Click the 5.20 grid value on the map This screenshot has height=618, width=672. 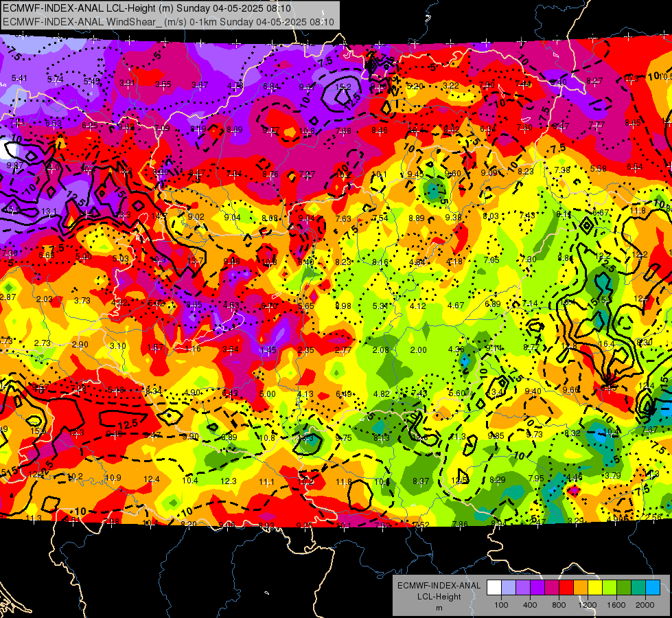point(415,87)
